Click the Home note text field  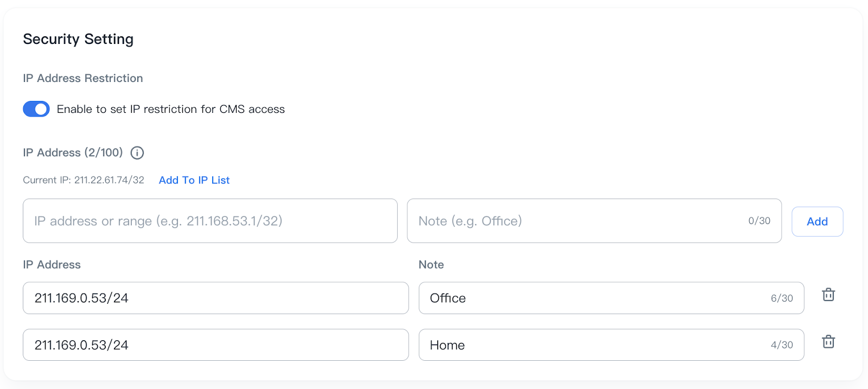(x=591, y=345)
